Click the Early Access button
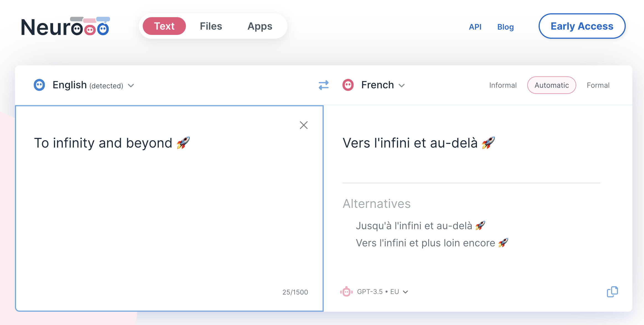 coord(582,26)
